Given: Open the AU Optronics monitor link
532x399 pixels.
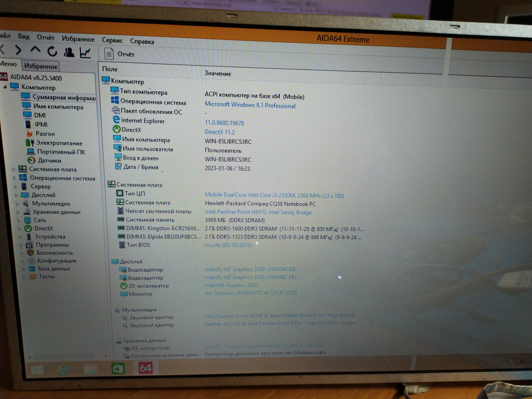Looking at the screenshot, I should (251, 293).
